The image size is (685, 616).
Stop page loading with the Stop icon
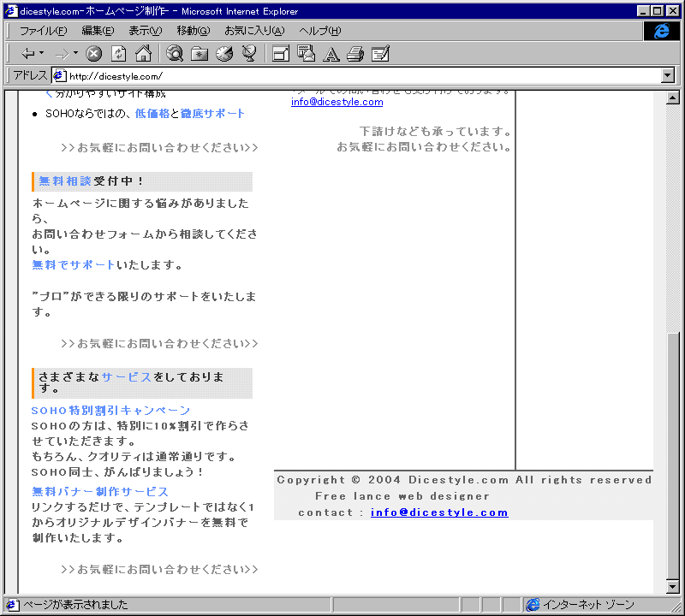pyautogui.click(x=93, y=54)
